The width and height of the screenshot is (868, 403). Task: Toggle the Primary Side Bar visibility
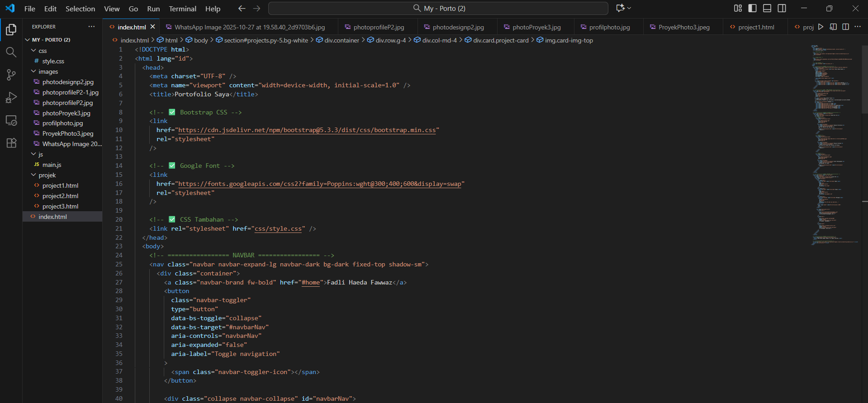[x=752, y=8]
